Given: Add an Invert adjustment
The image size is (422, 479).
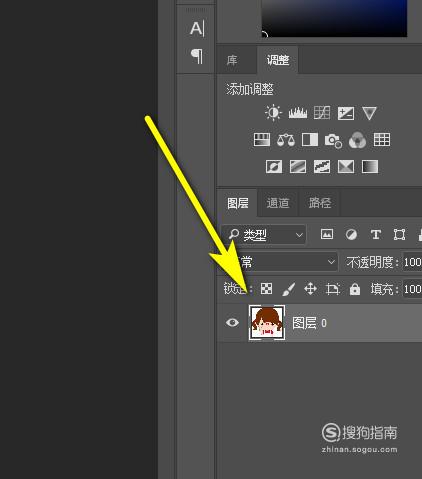Looking at the screenshot, I should point(274,167).
